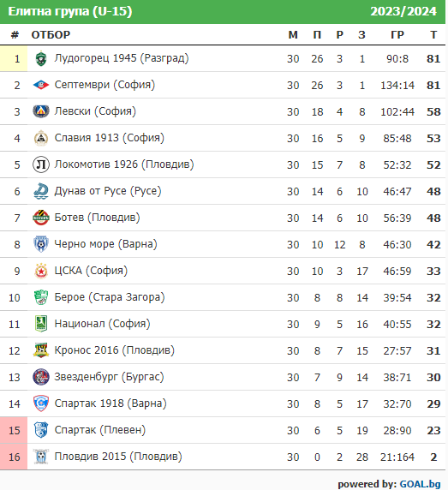Click the Ludogorets 1945 club crest
Viewport: 448px width, 490px height.
tap(41, 58)
